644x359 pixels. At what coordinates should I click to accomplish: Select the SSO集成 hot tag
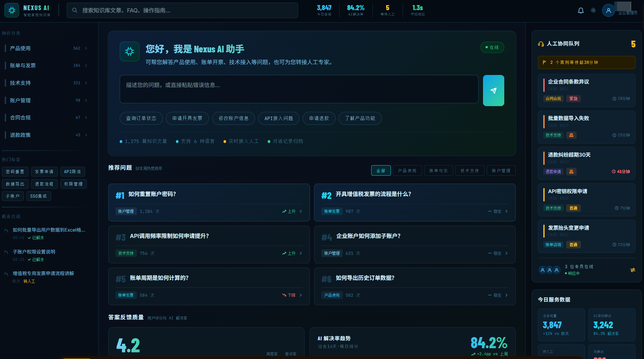[39, 196]
